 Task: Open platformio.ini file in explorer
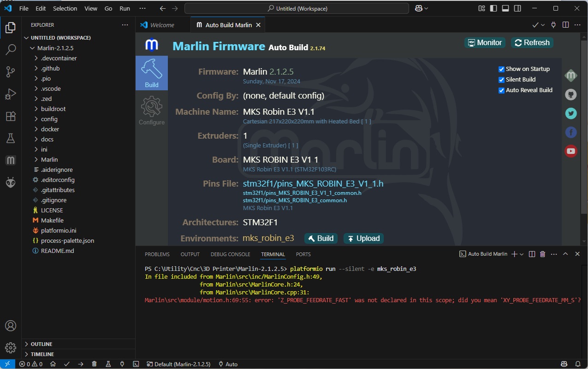click(59, 230)
